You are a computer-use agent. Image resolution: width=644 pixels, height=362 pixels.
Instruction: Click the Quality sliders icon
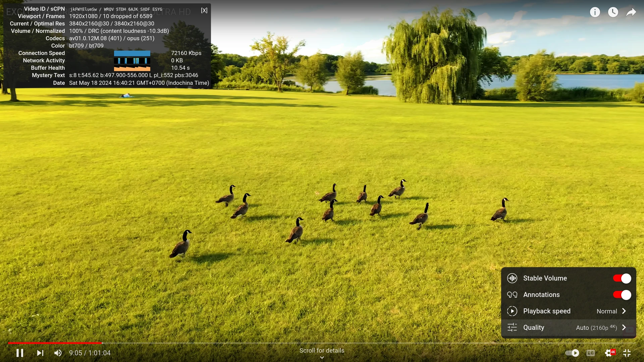point(512,327)
